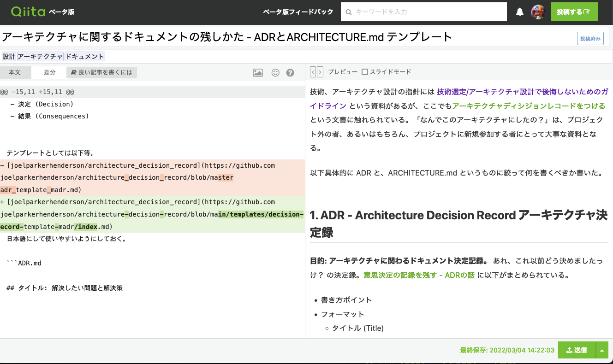Click the line 日本語にして使いやすいようにしておく。
Image resolution: width=613 pixels, height=364 pixels.
(66, 239)
